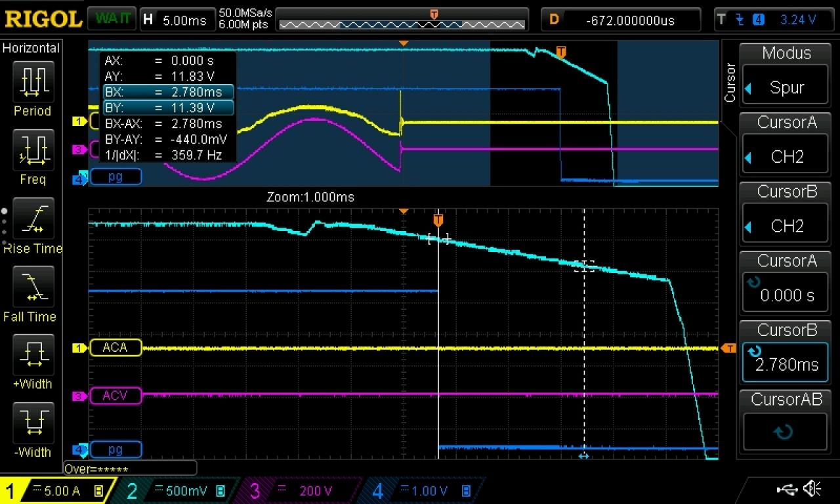The height and width of the screenshot is (504, 840).
Task: Click the WAIT run status indicator
Action: (x=112, y=19)
